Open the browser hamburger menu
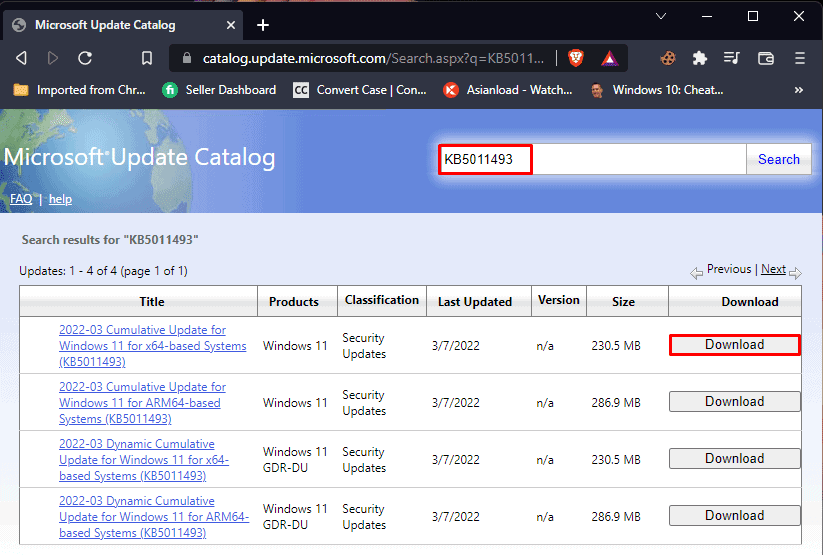Viewport: 823px width, 555px height. click(x=799, y=58)
